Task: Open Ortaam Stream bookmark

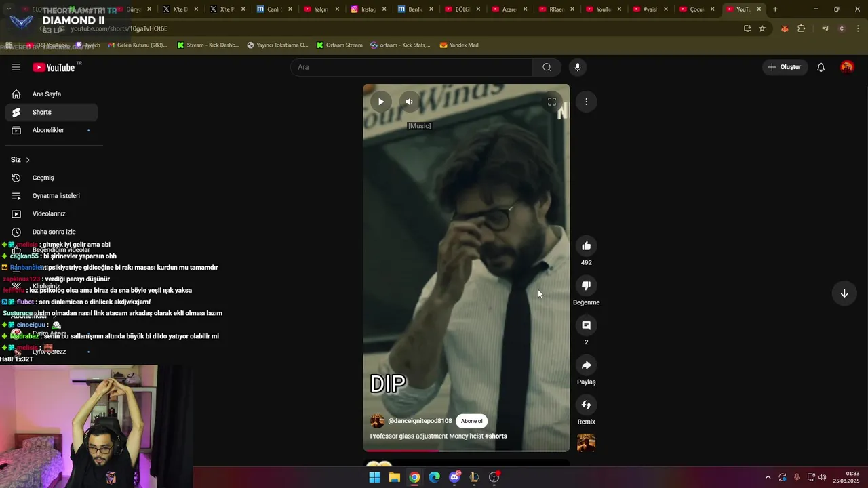Action: click(339, 45)
